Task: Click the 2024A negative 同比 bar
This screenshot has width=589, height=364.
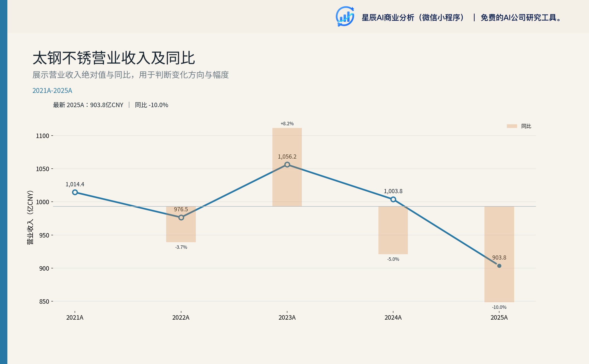Action: point(393,230)
